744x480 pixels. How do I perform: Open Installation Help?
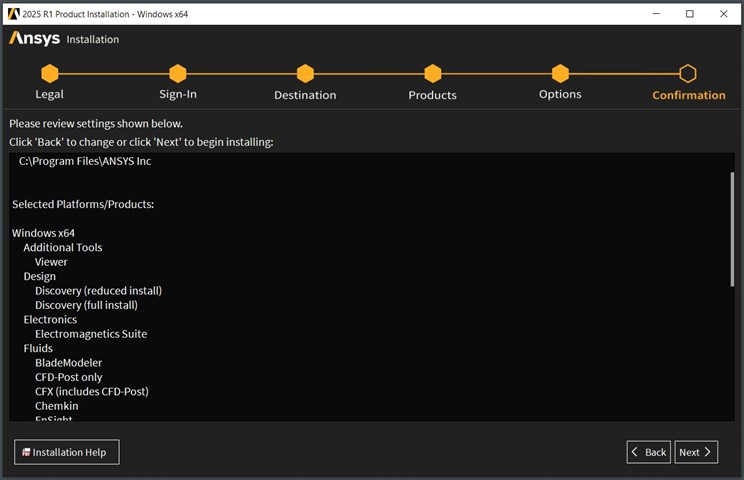coord(67,452)
